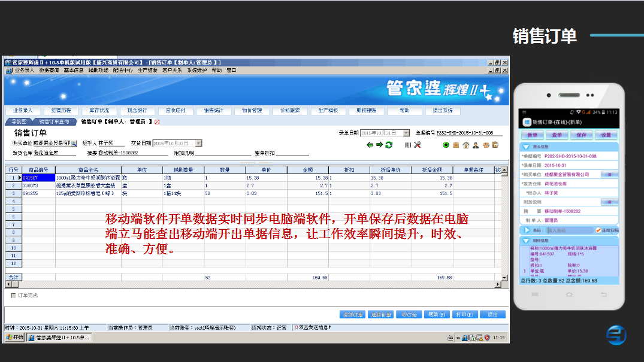Open the 系统维护 menu
The image size is (644, 362).
[196, 71]
